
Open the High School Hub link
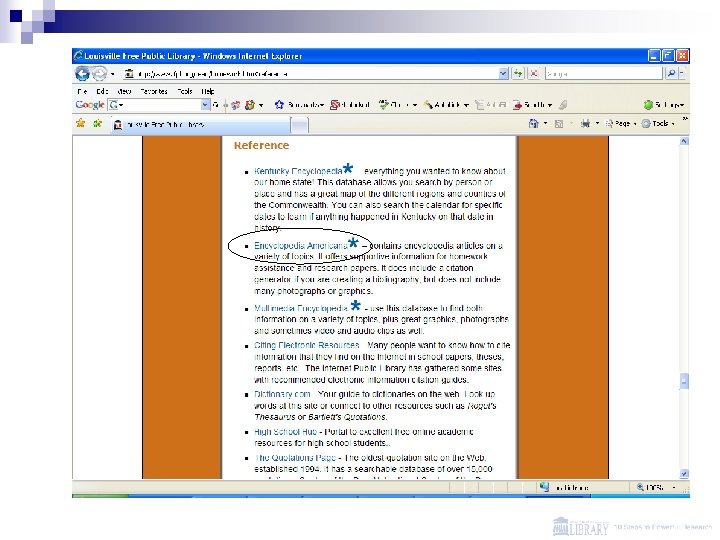click(x=285, y=432)
